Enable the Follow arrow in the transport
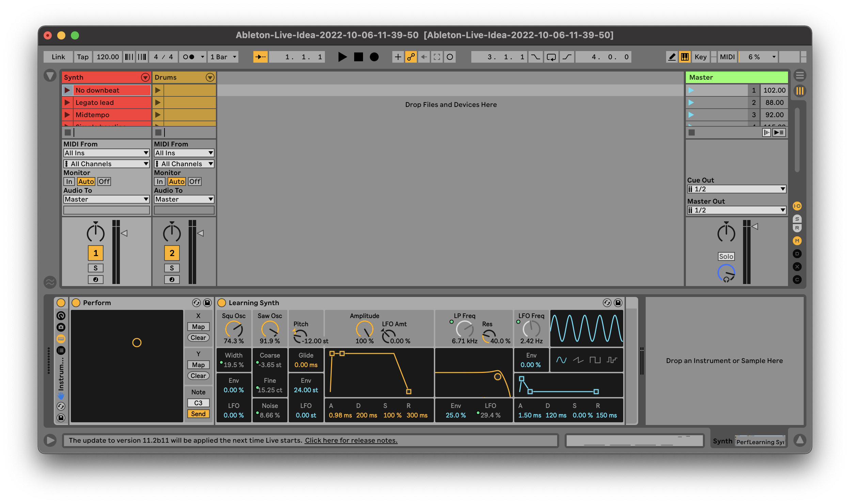This screenshot has height=504, width=850. 261,57
